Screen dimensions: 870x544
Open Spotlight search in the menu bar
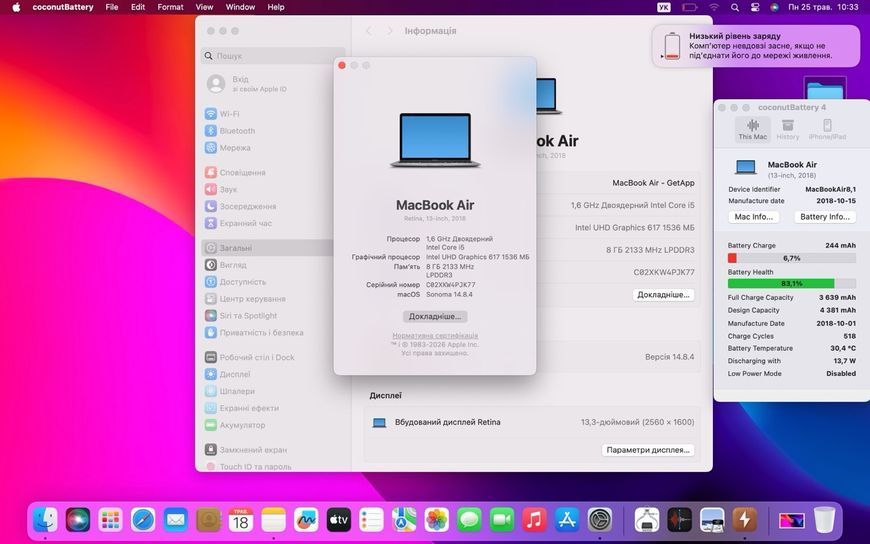tap(735, 7)
